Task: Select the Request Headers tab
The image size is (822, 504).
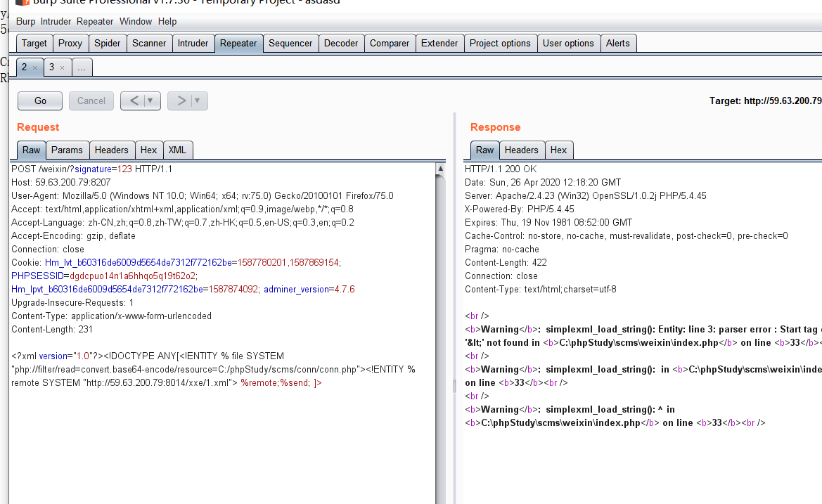Action: (x=112, y=150)
